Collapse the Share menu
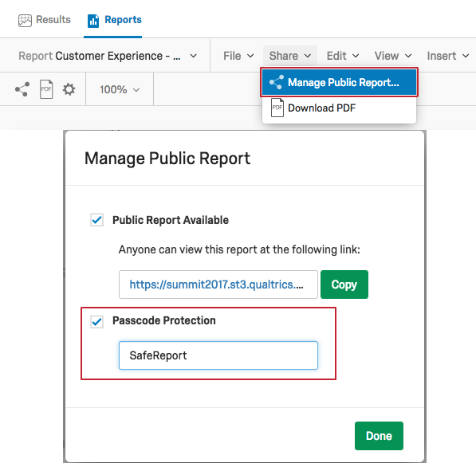The image size is (476, 463). pyautogui.click(x=290, y=56)
